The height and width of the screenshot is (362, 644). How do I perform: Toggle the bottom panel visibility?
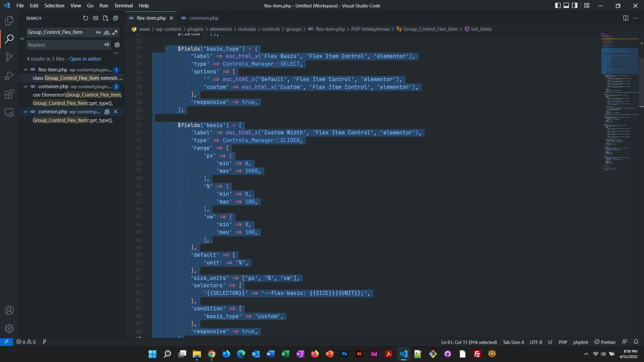566,6
